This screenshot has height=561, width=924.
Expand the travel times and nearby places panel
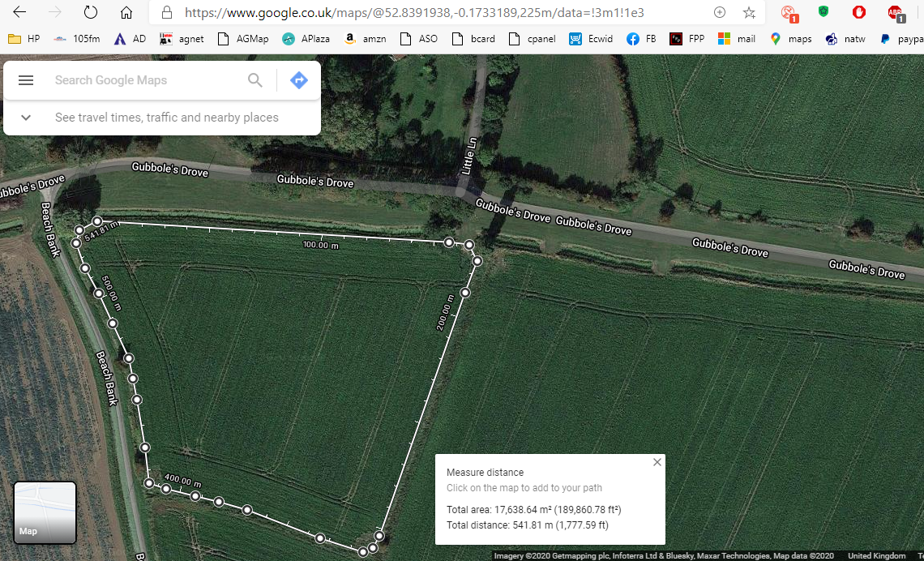click(26, 118)
